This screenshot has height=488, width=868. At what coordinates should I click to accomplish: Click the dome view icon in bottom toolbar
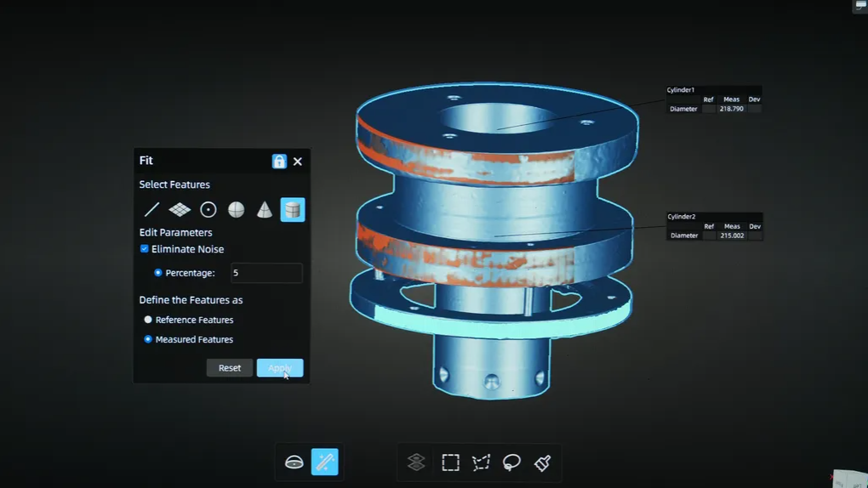click(294, 462)
